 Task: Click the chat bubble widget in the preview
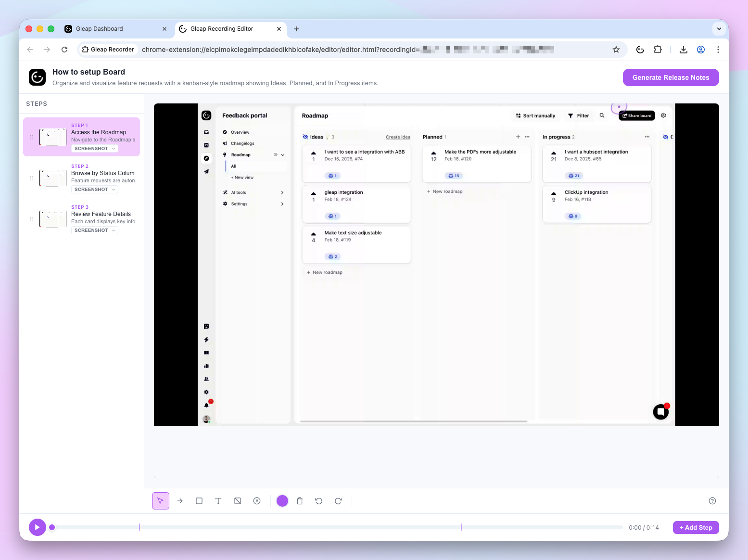pyautogui.click(x=661, y=411)
